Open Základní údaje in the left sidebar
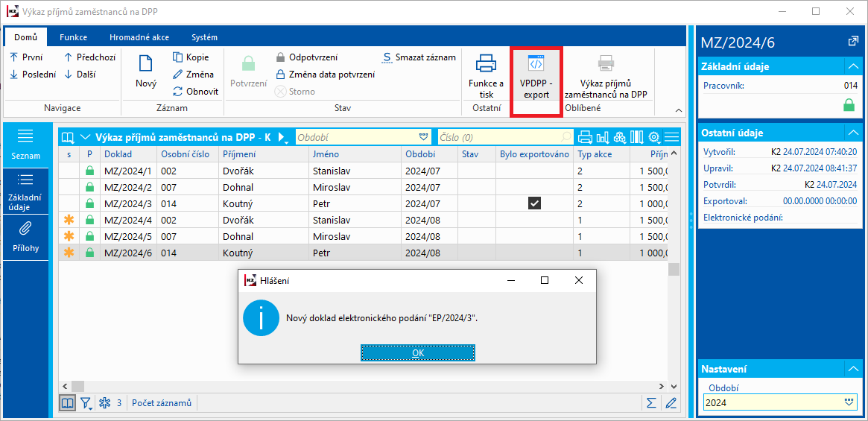The height and width of the screenshot is (421, 868). [x=26, y=192]
